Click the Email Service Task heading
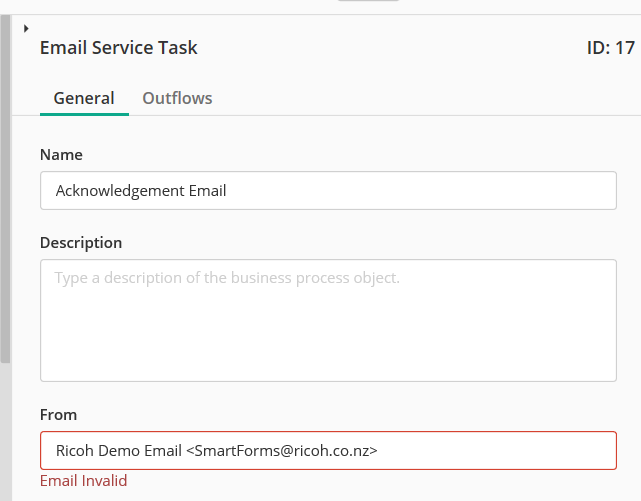641x501 pixels. (x=119, y=48)
